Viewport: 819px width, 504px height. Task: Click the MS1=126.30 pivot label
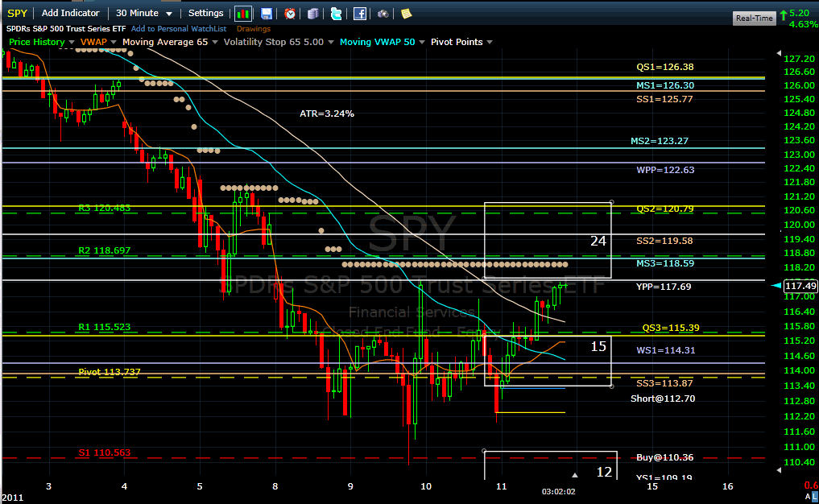tap(665, 85)
